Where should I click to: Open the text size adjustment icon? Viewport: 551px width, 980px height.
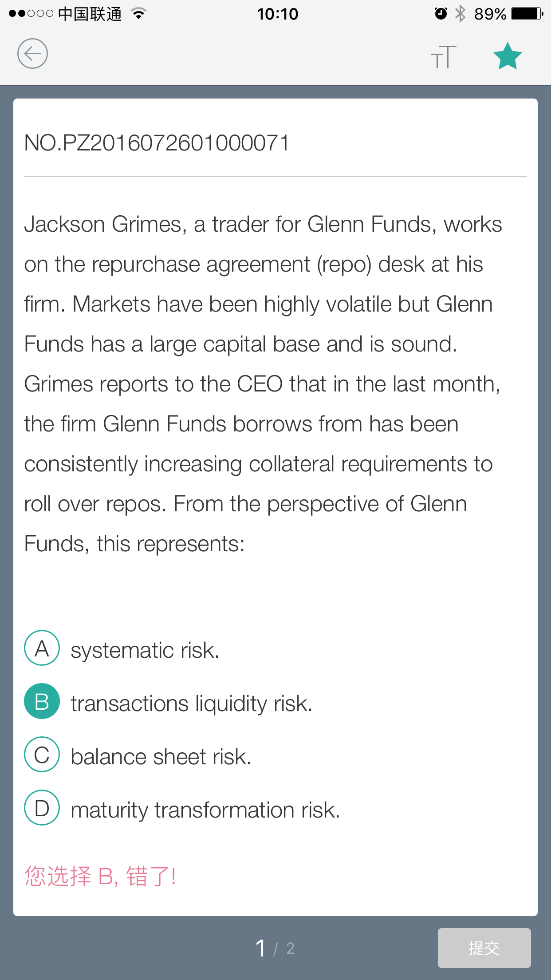pyautogui.click(x=444, y=57)
